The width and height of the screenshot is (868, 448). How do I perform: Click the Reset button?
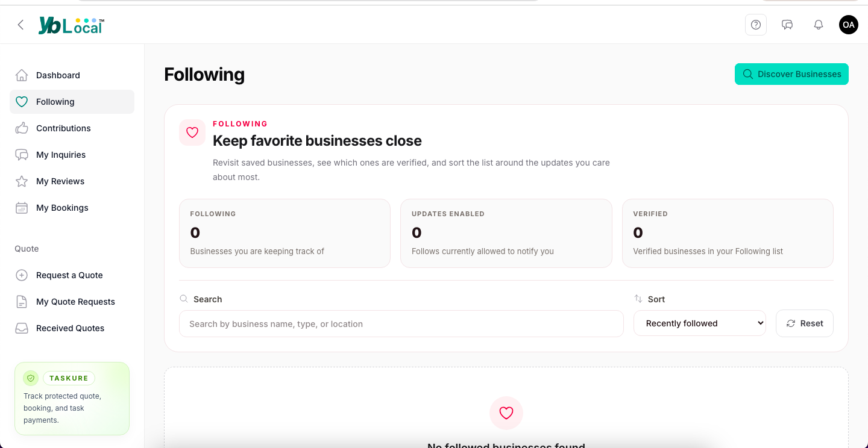click(x=804, y=323)
